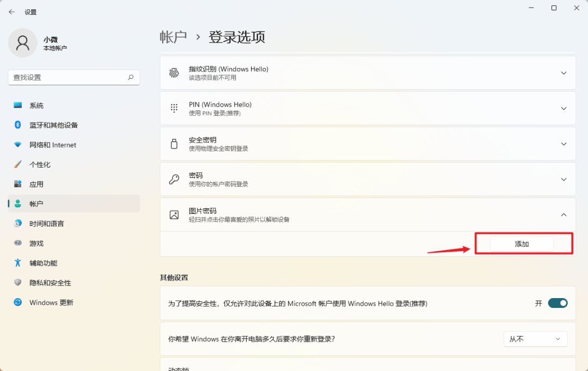
Task: Turn off the Windows Hello only sign-in toggle
Action: [x=558, y=303]
